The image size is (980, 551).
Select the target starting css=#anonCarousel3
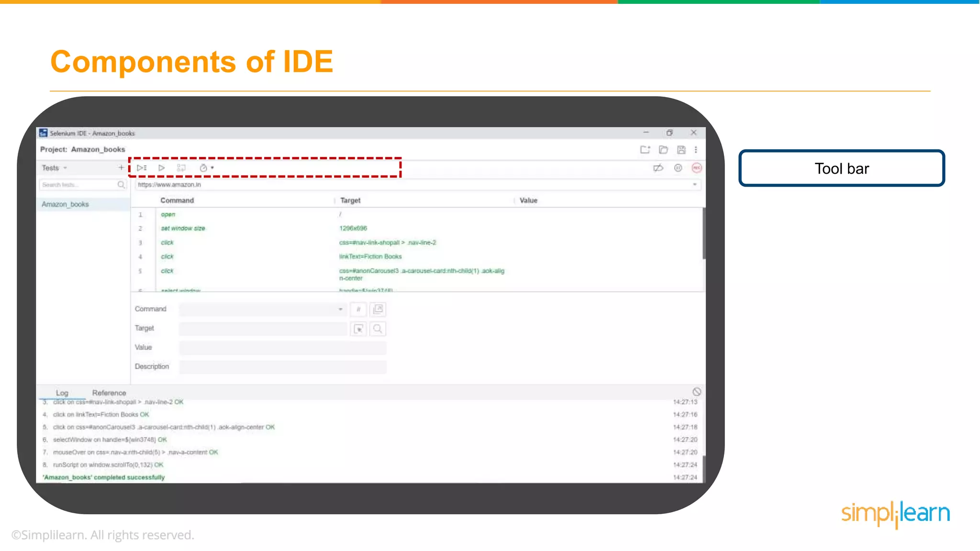pyautogui.click(x=422, y=274)
